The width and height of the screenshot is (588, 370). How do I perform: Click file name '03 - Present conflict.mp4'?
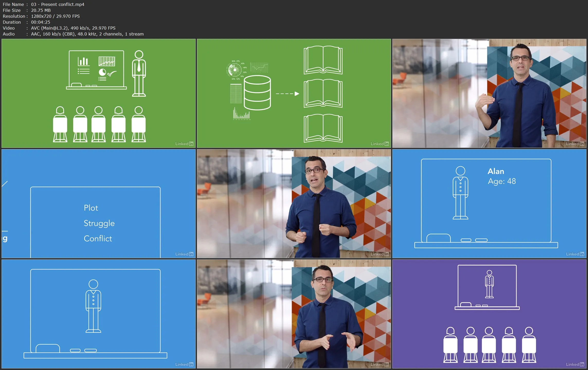click(58, 4)
